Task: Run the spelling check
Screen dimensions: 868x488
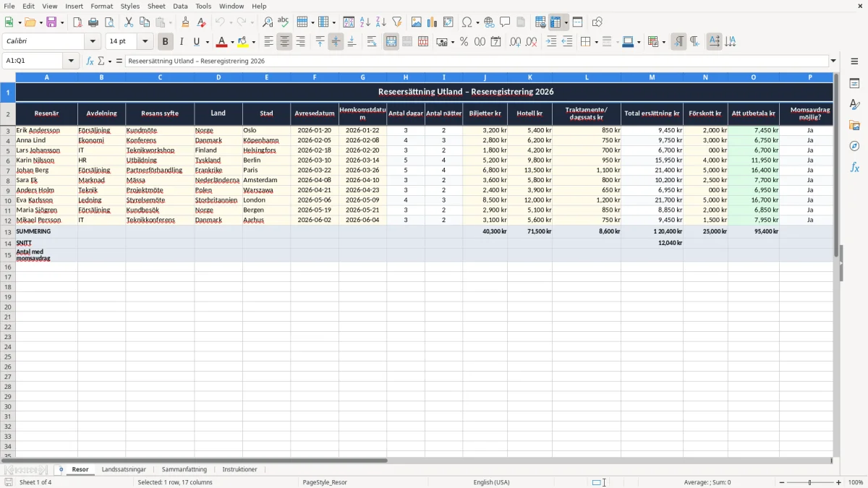Action: tap(284, 22)
